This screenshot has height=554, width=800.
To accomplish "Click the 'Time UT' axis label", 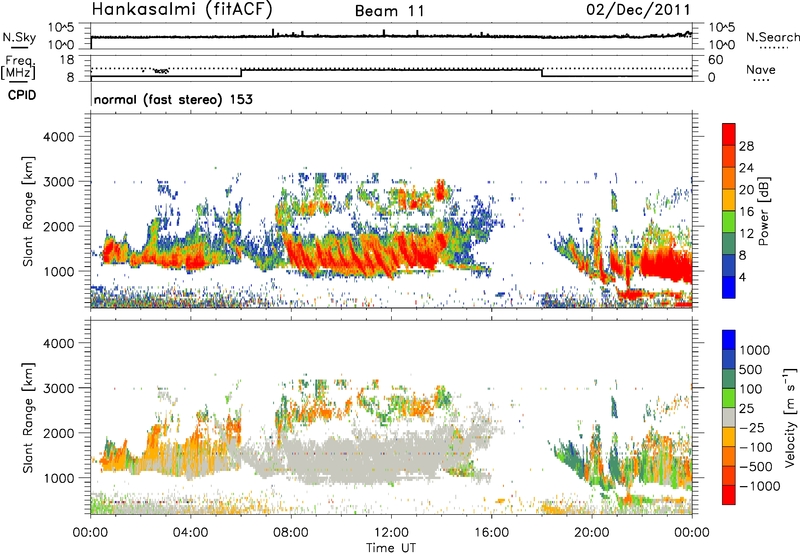I will 391,548.
